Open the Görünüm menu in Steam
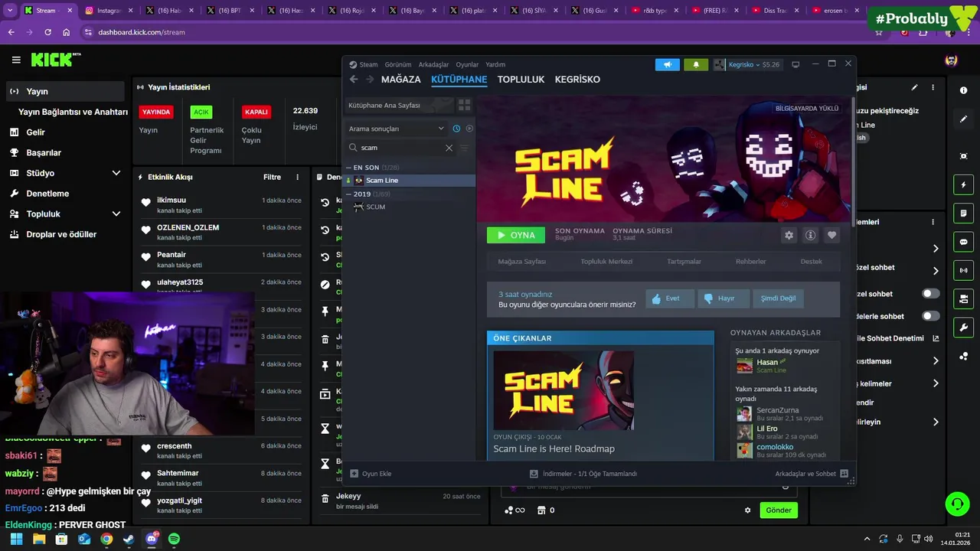 point(398,64)
